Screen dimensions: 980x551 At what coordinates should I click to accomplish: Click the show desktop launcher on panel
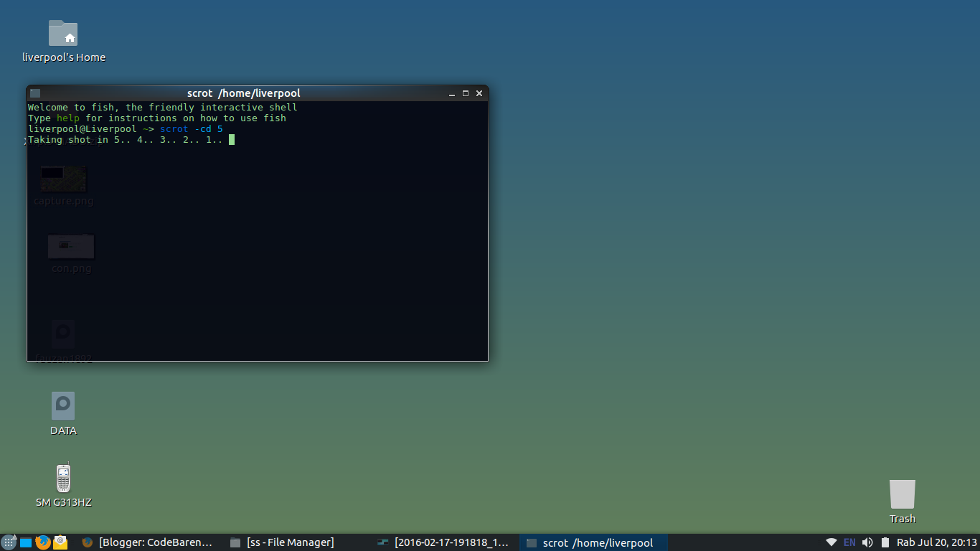(x=26, y=543)
